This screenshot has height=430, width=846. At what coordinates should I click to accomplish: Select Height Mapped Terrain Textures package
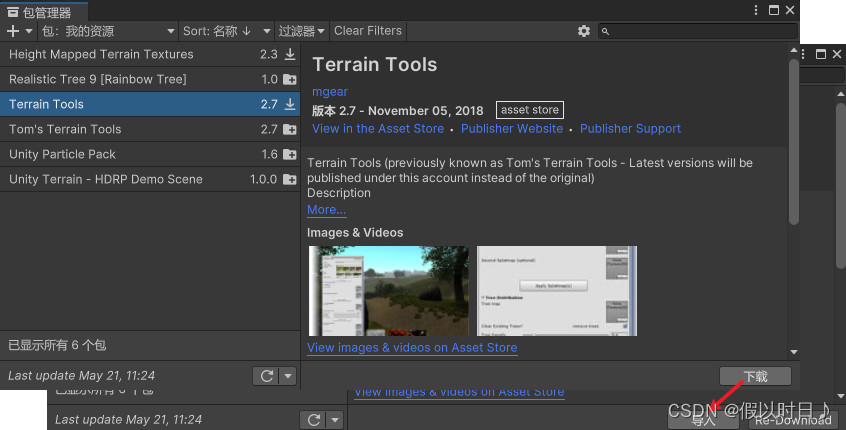pos(149,54)
